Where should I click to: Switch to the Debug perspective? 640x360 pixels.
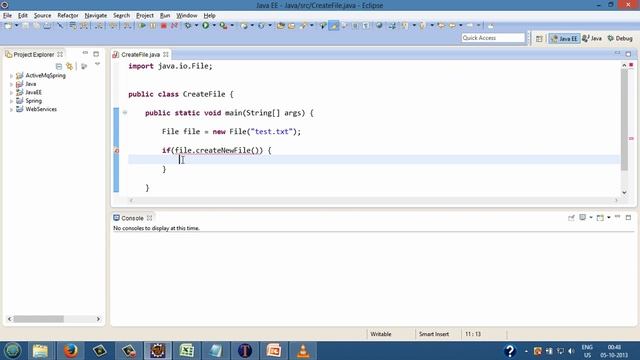(620, 38)
